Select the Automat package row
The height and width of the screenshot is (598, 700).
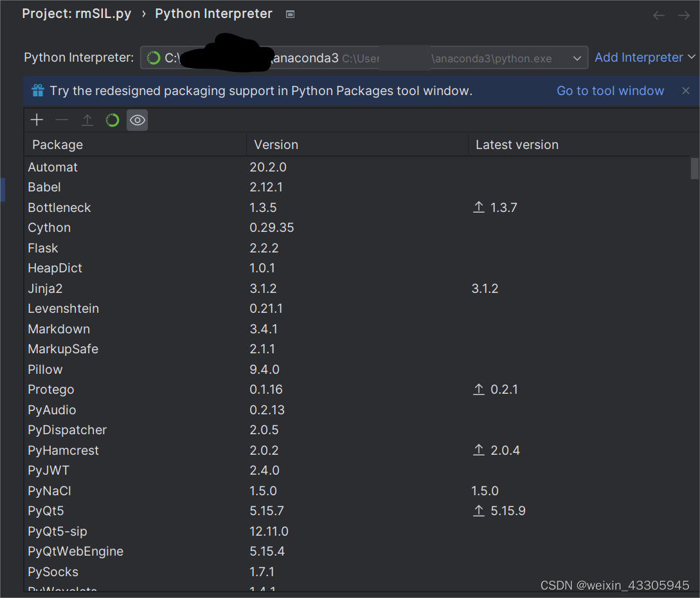[x=357, y=167]
